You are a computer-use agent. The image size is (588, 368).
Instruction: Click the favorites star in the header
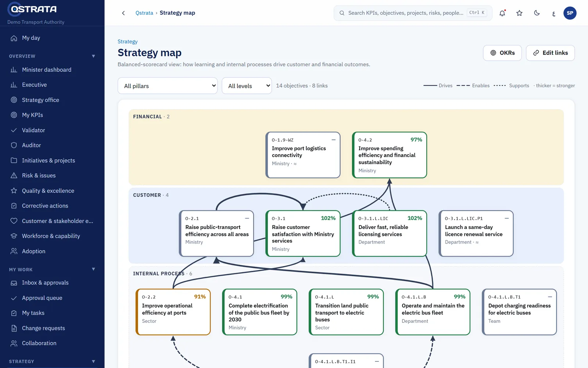click(x=519, y=13)
